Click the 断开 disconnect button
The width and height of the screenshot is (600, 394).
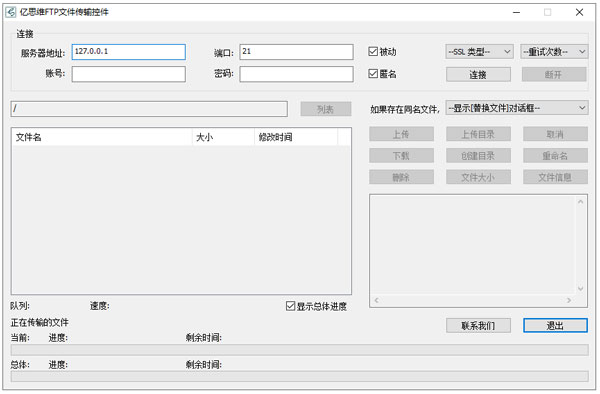pyautogui.click(x=554, y=75)
